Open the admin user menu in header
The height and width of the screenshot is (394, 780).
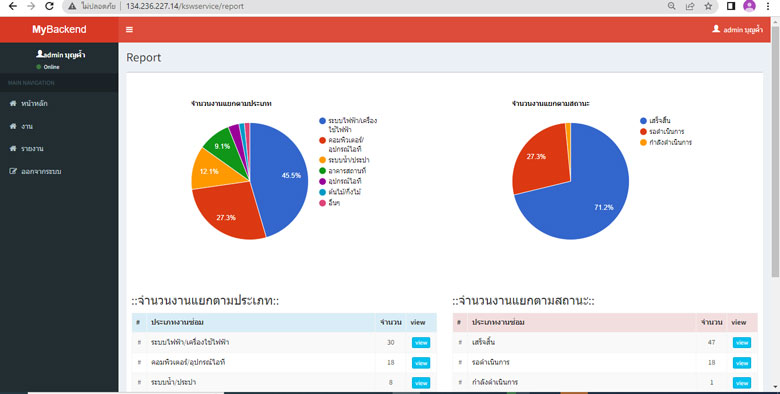(737, 29)
